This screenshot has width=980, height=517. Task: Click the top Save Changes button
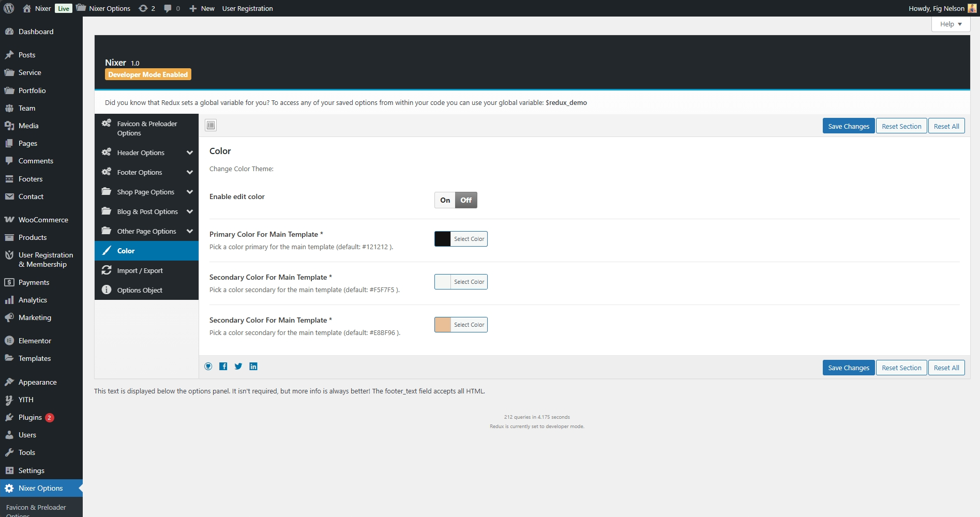pos(848,126)
